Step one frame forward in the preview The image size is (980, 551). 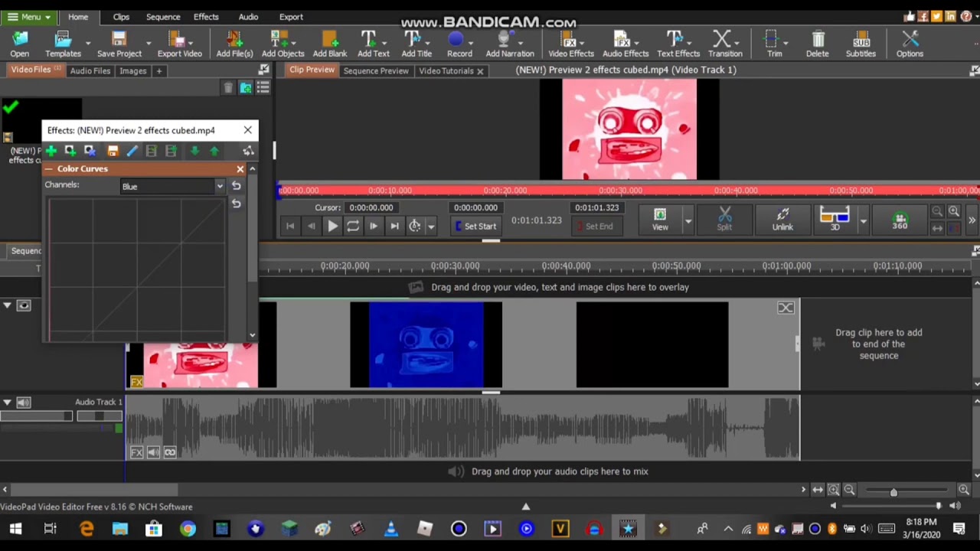pos(373,226)
